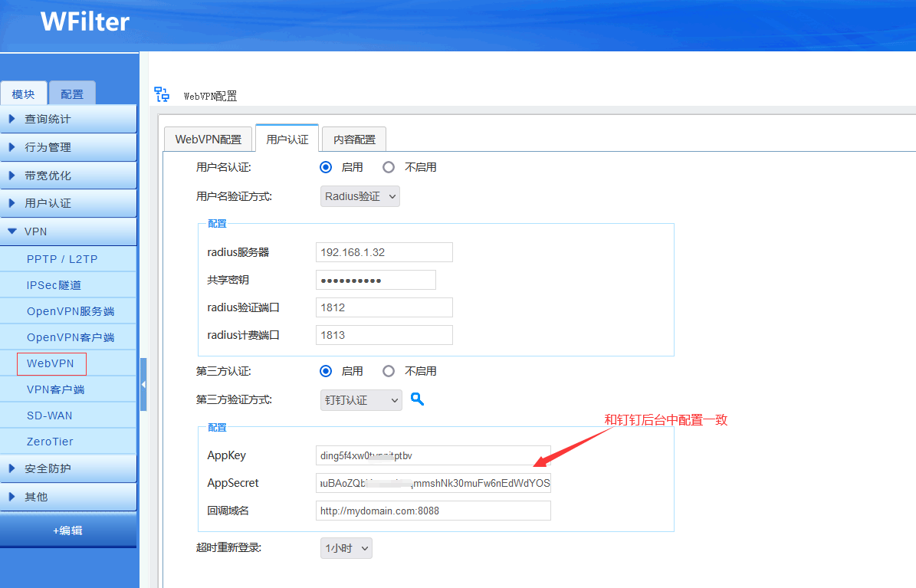
Task: Open the 第三方验证方式 钉钉认证 dropdown
Action: [x=360, y=400]
